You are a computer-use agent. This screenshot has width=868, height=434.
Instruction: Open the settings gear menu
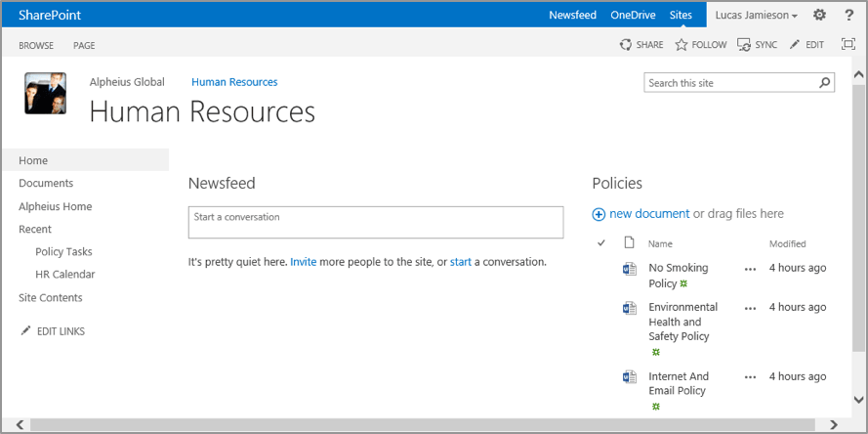tap(819, 15)
